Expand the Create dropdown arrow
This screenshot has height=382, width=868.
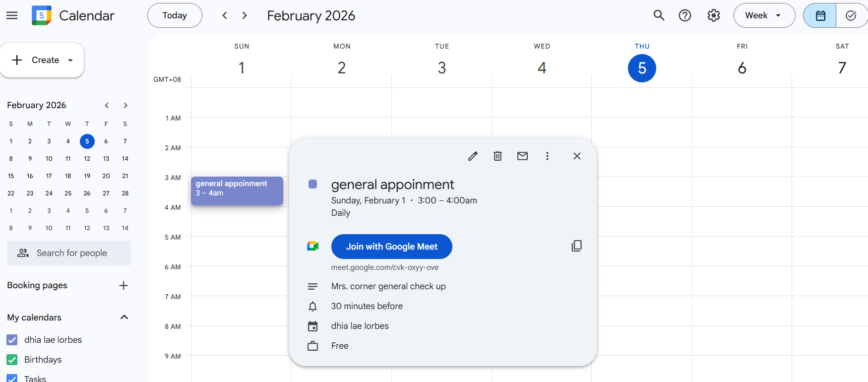[x=70, y=61]
